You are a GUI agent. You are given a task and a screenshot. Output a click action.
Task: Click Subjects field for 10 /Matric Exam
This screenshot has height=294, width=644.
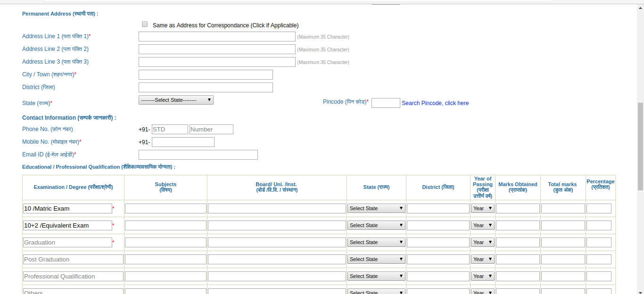[x=165, y=209]
